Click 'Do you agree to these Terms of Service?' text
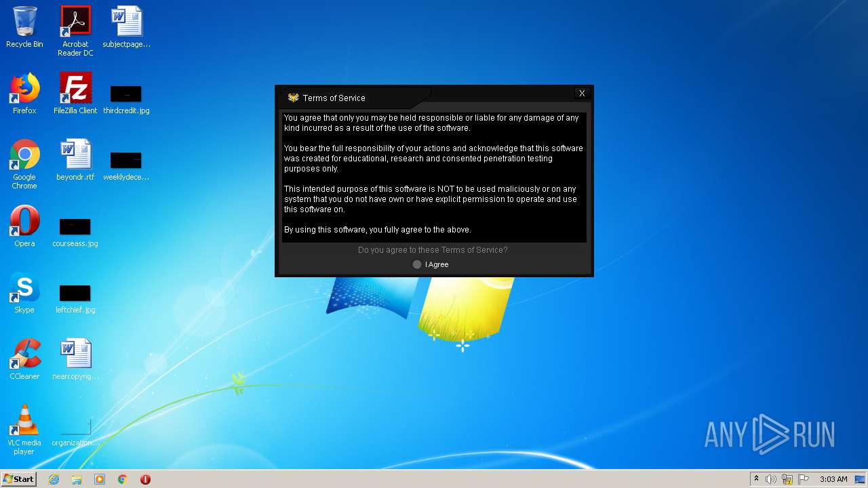The width and height of the screenshot is (868, 488). tap(433, 250)
